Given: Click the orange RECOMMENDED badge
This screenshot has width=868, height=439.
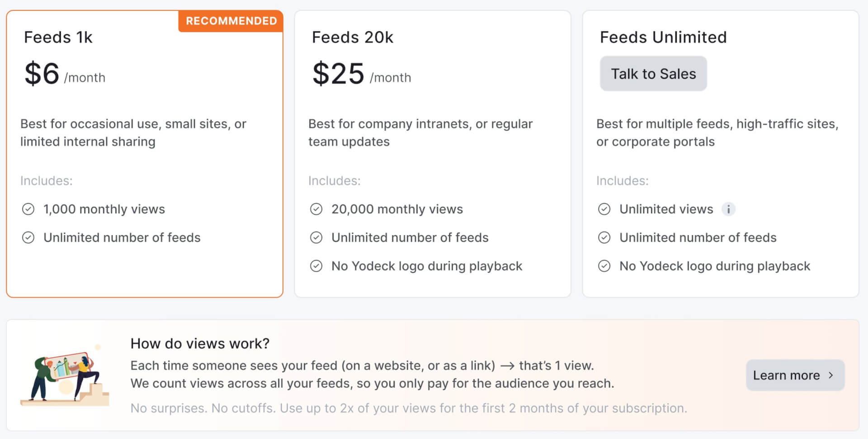Looking at the screenshot, I should pos(231,21).
